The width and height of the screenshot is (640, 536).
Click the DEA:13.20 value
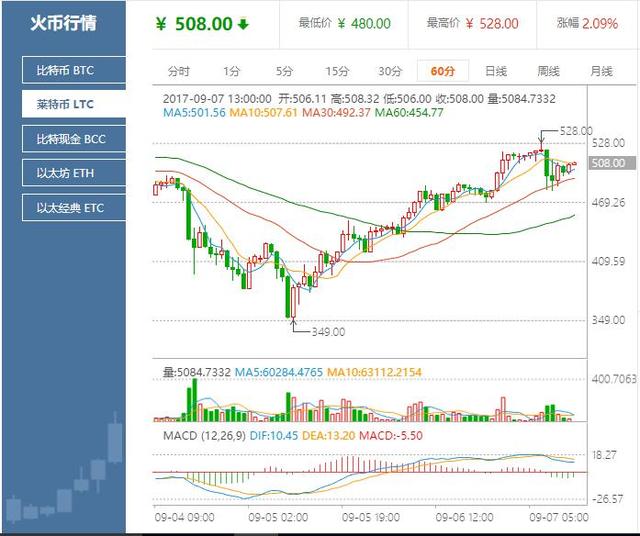coord(329,436)
